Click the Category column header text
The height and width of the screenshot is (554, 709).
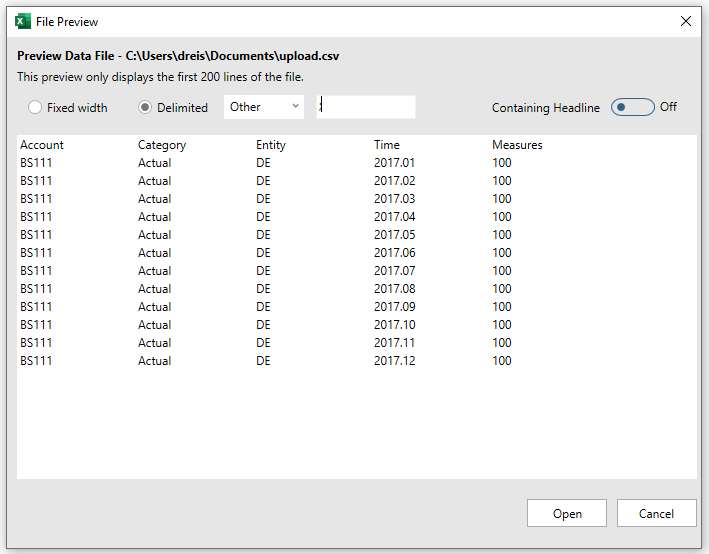tap(162, 145)
